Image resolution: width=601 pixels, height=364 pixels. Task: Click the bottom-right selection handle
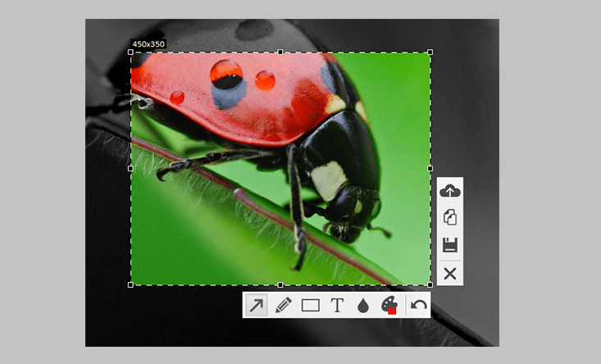tap(430, 284)
